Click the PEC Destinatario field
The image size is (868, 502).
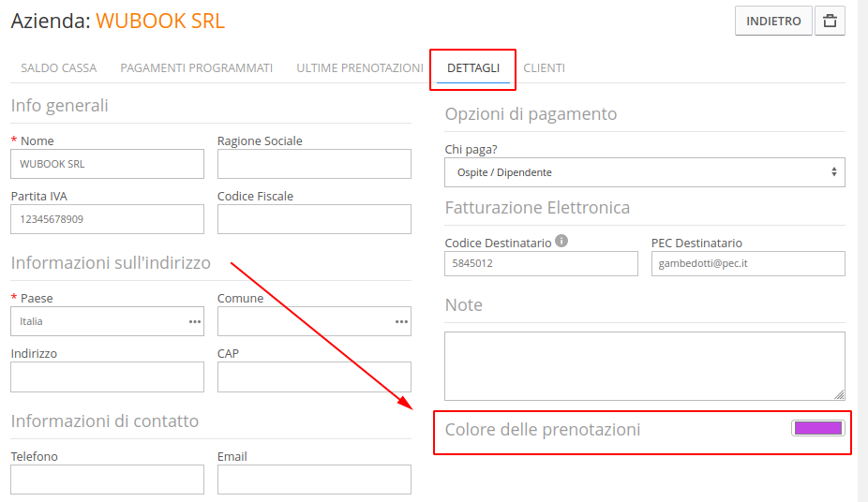[748, 264]
